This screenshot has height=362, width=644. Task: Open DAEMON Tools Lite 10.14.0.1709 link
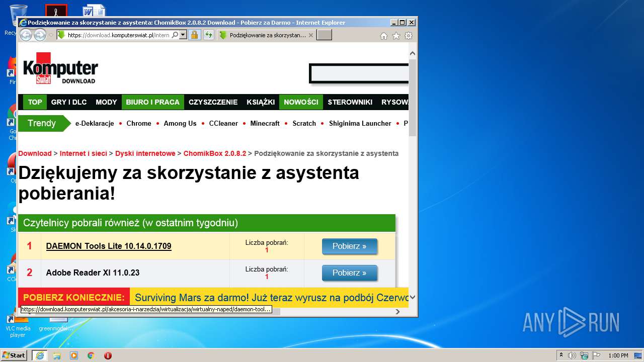click(109, 246)
